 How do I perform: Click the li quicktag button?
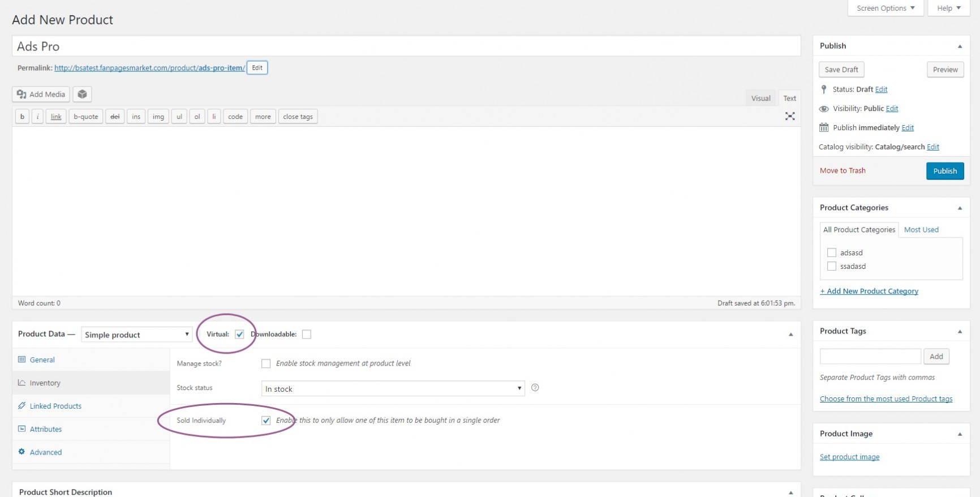(x=214, y=117)
